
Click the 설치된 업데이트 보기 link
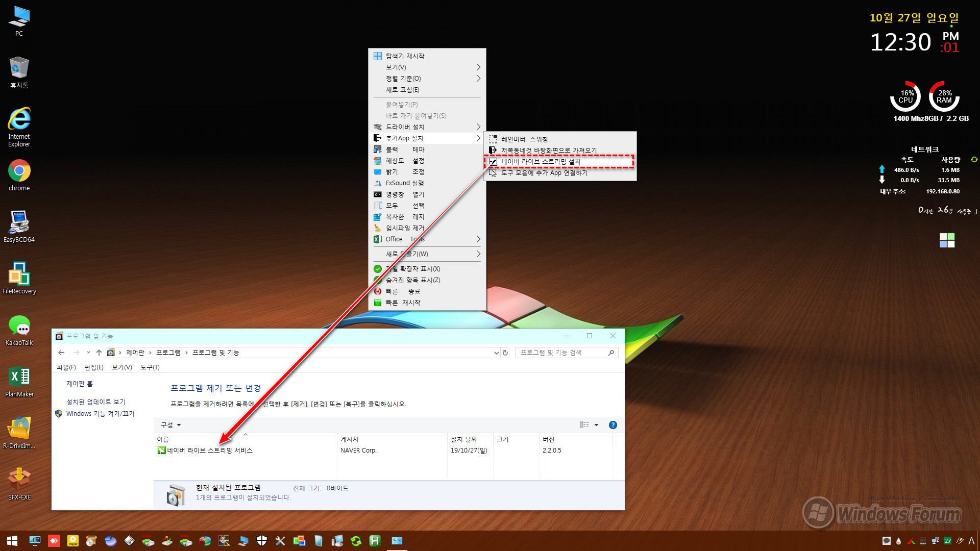click(x=95, y=402)
